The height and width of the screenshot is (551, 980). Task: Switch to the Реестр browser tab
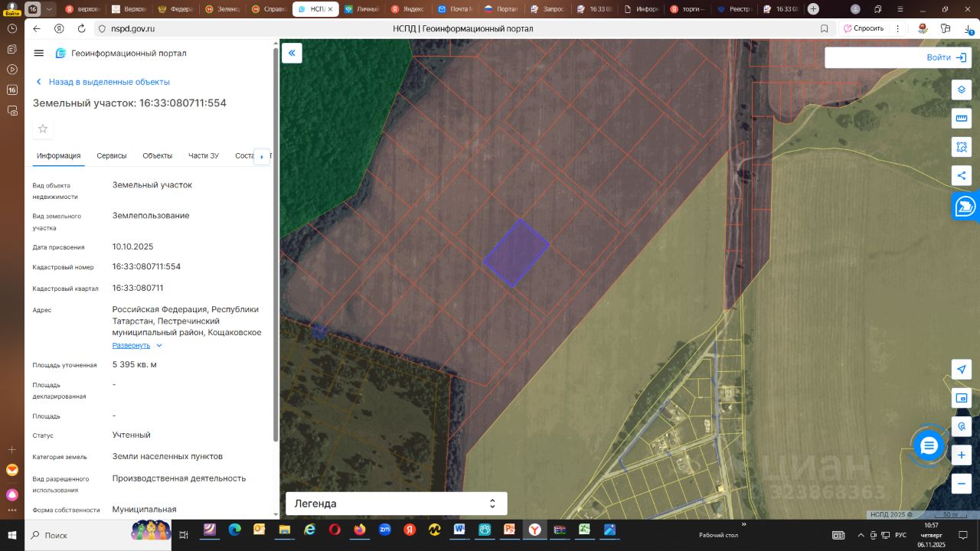tap(733, 9)
